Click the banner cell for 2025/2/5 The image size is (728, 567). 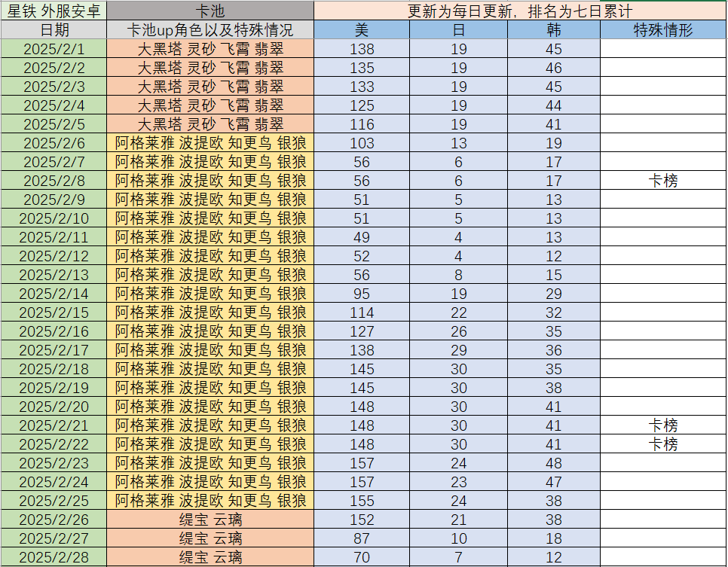coord(210,124)
